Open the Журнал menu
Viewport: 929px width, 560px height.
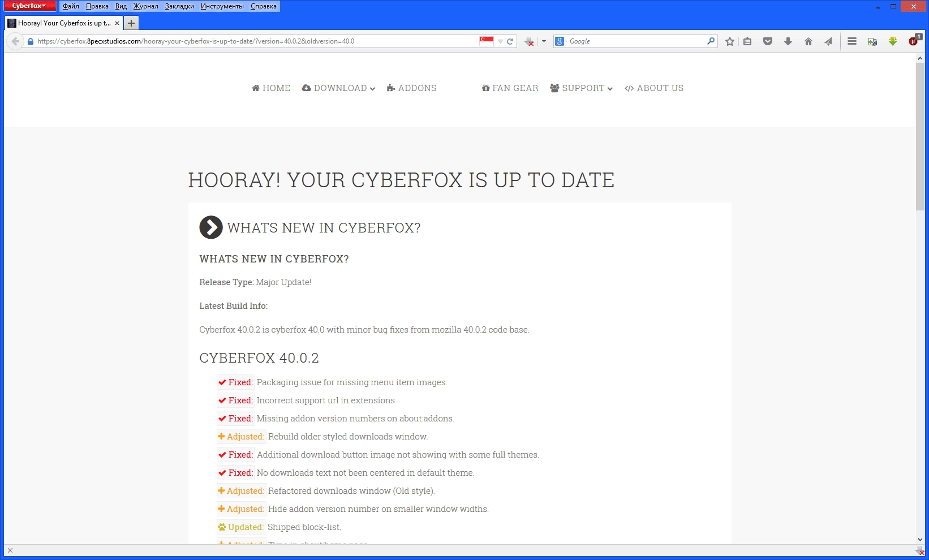[146, 6]
